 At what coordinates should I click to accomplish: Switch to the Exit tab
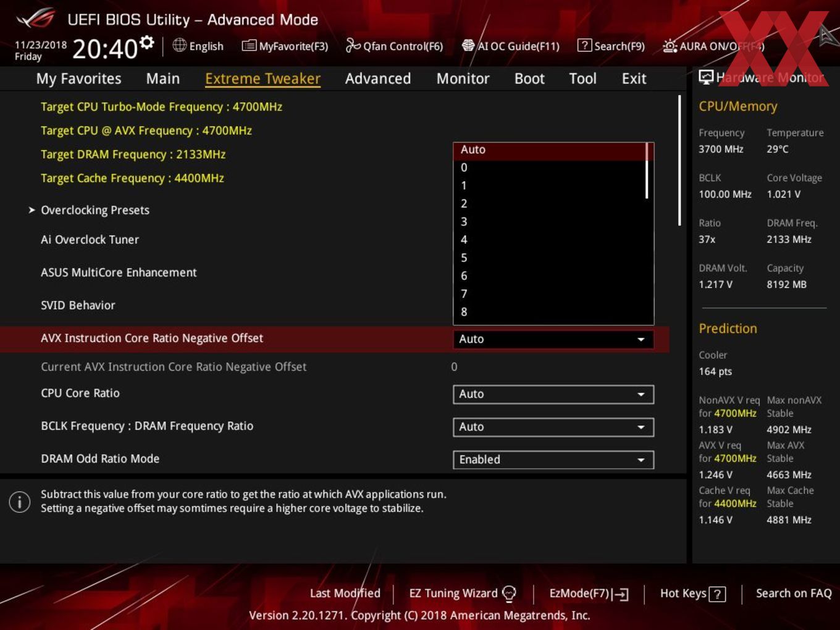pos(634,78)
